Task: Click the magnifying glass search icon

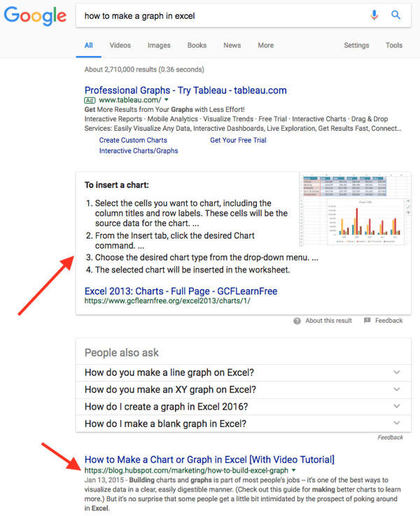Action: (x=395, y=15)
